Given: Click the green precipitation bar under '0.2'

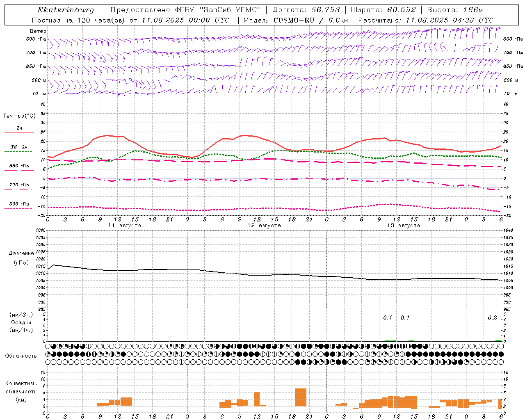Looking at the screenshot, I should (x=498, y=340).
